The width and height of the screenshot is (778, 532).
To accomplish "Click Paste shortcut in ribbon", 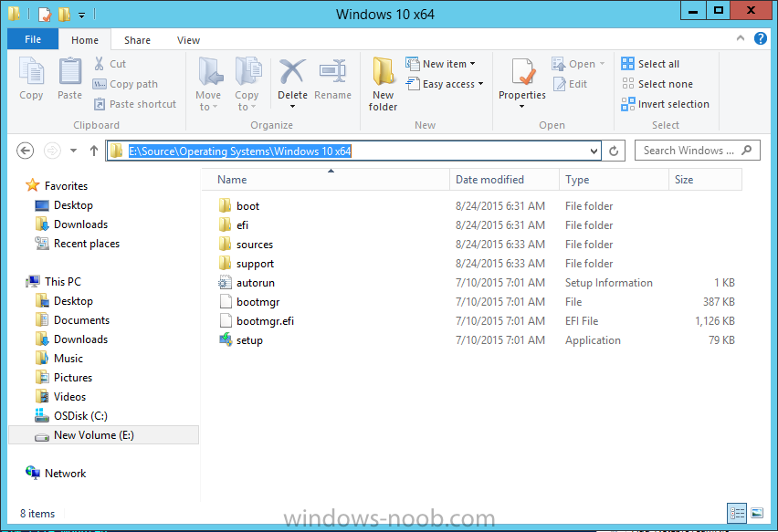I will 135,104.
